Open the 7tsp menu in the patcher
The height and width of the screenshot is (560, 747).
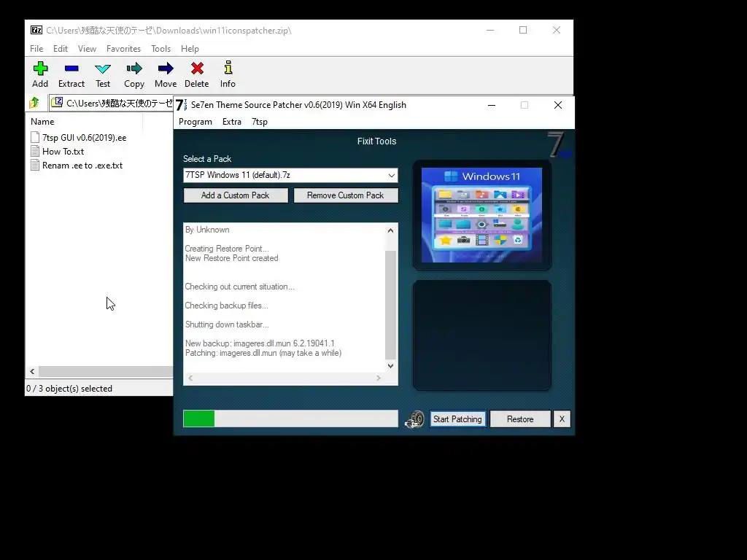pyautogui.click(x=259, y=122)
